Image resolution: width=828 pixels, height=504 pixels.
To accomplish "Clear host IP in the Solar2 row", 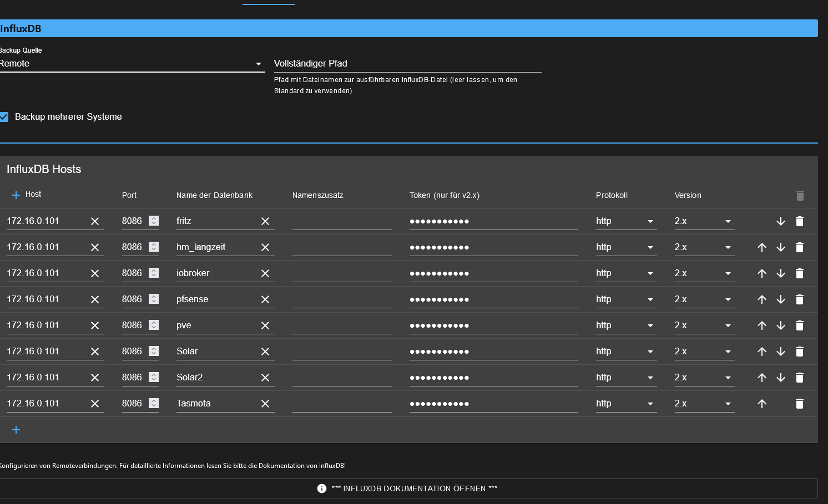I will [x=95, y=378].
